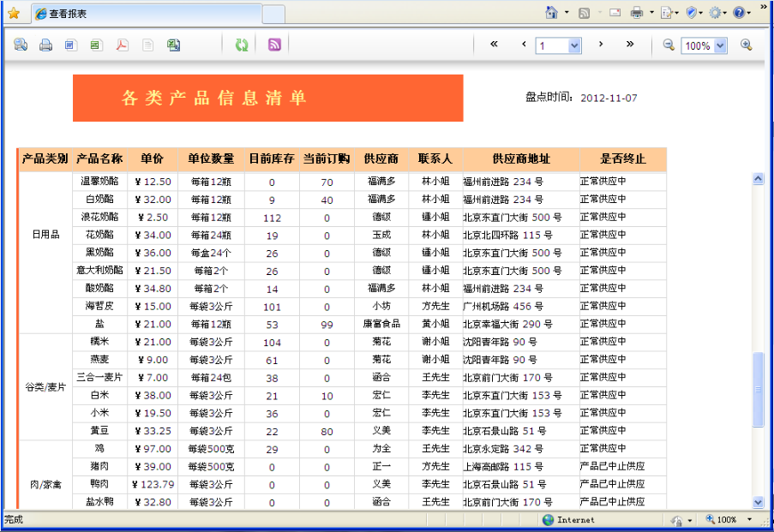Click the Excel sheet export icon

coord(173,45)
